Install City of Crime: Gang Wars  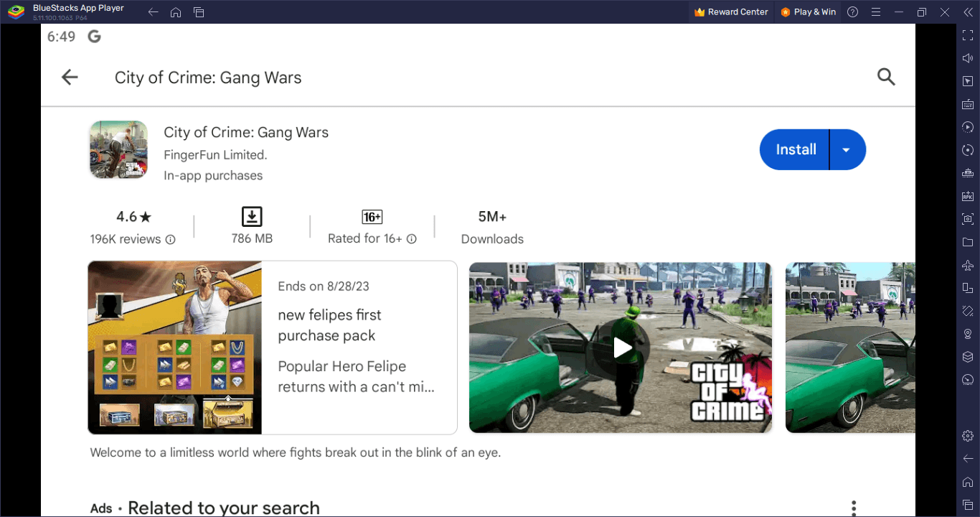click(796, 149)
